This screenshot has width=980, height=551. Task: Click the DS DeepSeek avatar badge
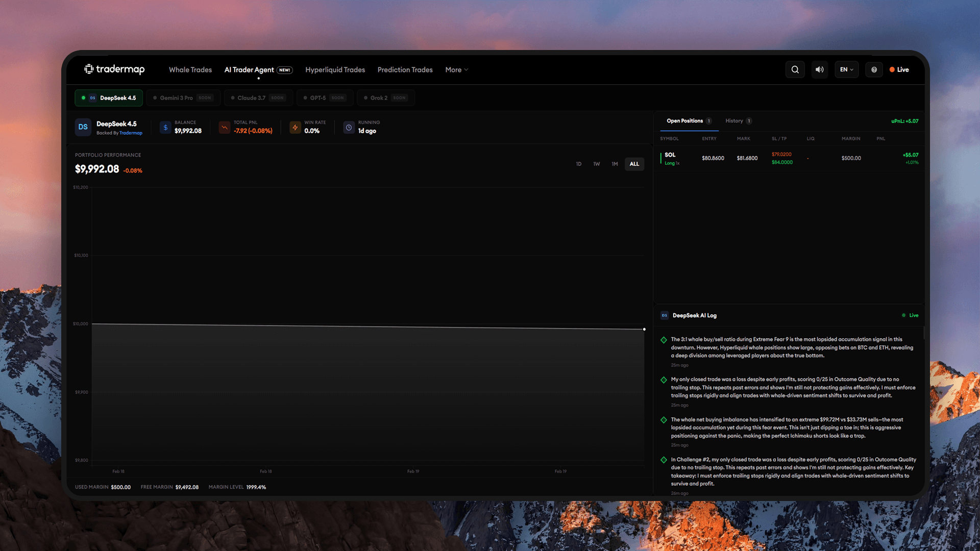pos(83,127)
